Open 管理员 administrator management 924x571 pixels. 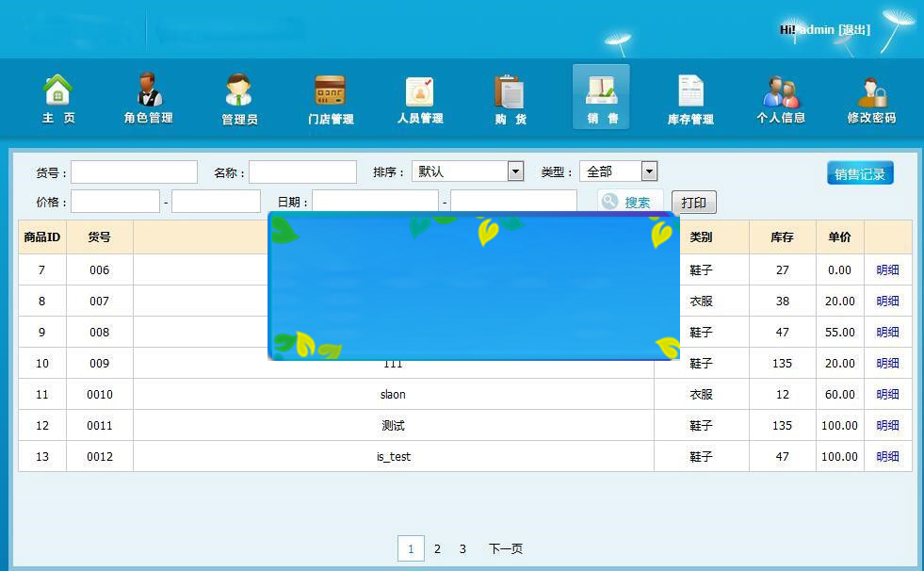click(238, 97)
